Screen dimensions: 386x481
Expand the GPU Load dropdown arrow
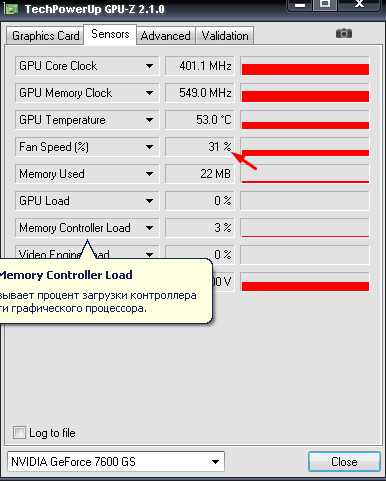(x=149, y=201)
